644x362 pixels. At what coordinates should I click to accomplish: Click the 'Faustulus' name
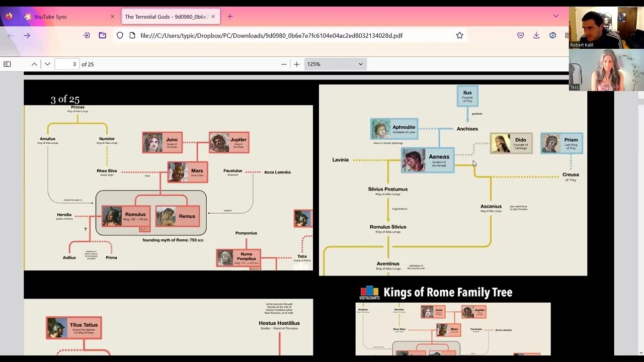pos(233,170)
